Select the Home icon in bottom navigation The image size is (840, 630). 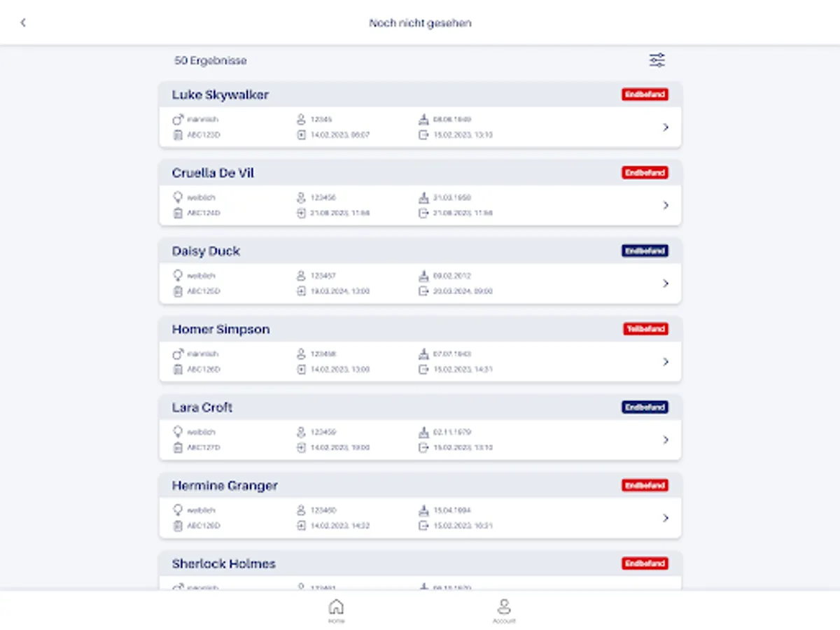click(335, 608)
